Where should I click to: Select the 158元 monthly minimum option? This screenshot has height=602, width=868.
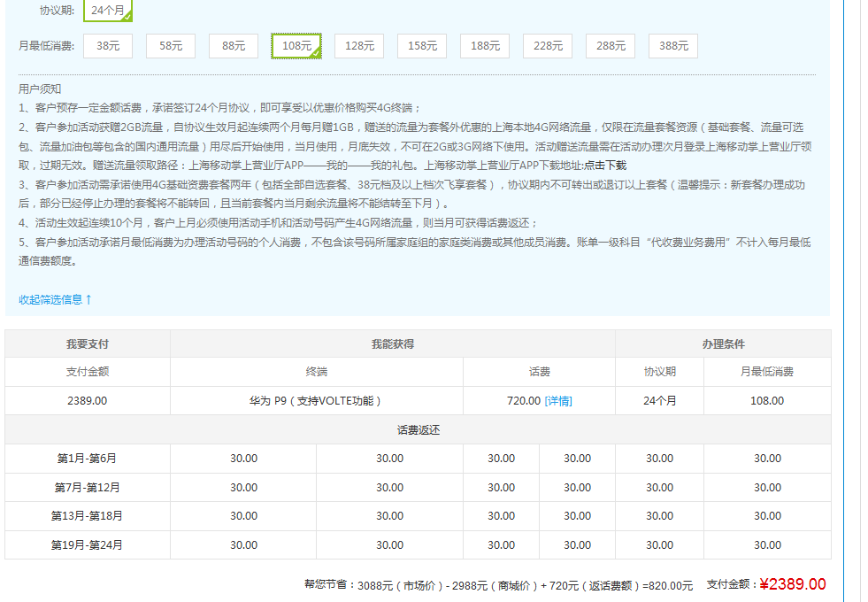point(422,46)
